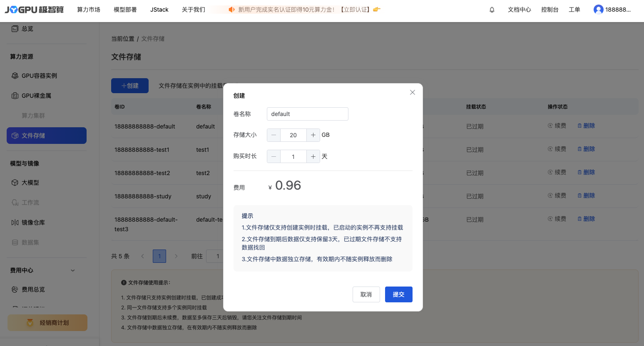644x346 pixels.
Task: Go to next page arrow
Action: click(176, 256)
